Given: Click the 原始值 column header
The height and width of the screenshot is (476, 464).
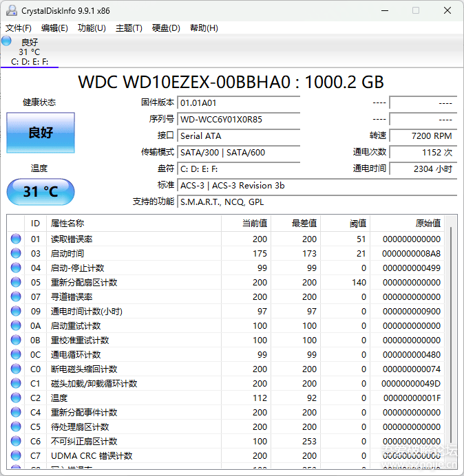Looking at the screenshot, I should click(407, 224).
